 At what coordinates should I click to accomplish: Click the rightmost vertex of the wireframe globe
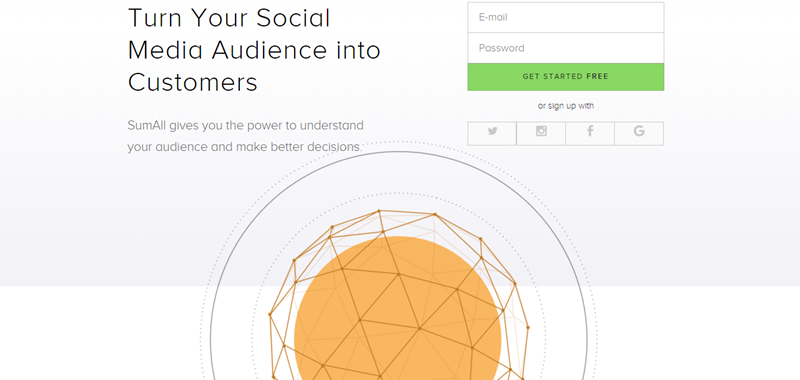[528, 327]
